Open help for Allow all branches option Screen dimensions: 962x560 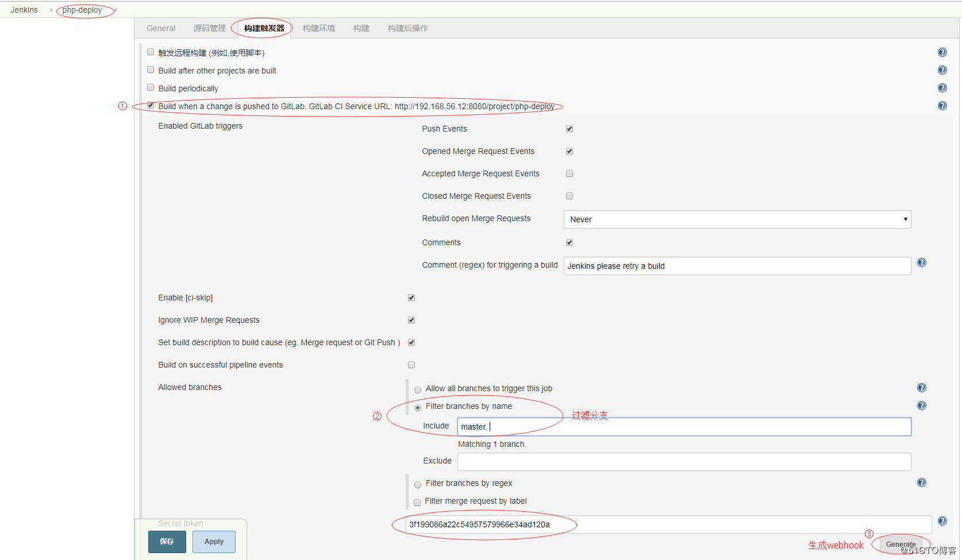921,388
